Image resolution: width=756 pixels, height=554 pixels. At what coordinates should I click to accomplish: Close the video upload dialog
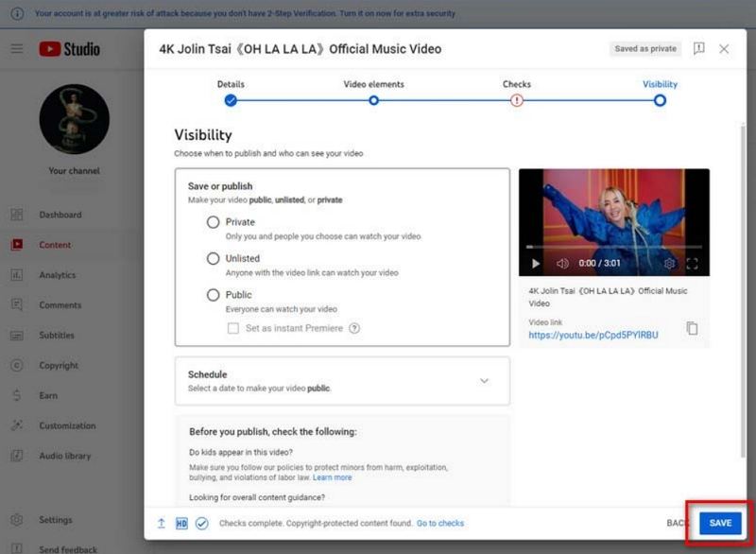[x=724, y=49]
